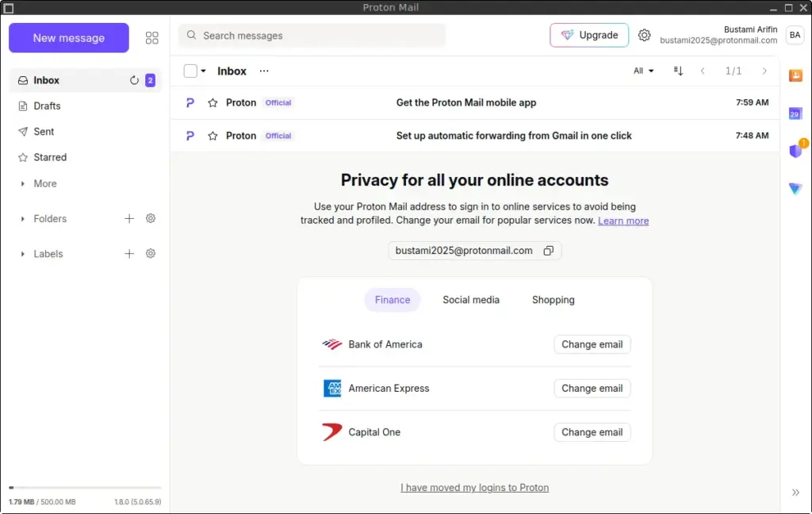Open folder settings gear icon

point(150,218)
